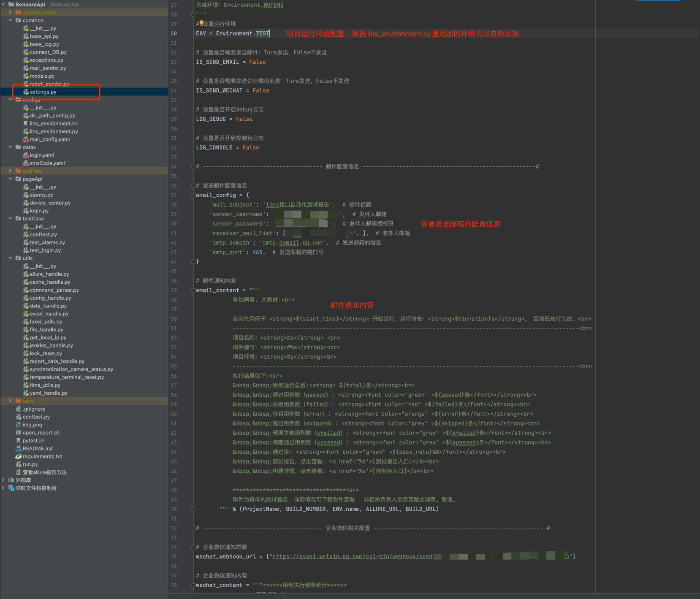Collapse the datas folder
The image size is (700, 599).
[10, 147]
